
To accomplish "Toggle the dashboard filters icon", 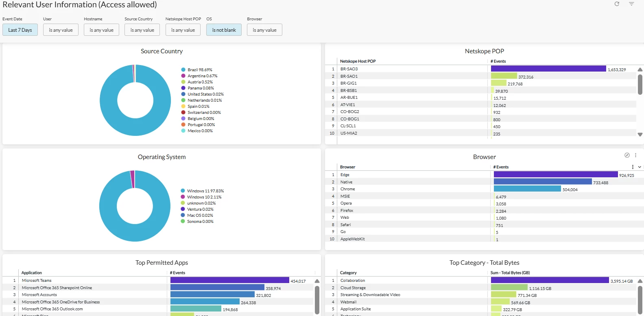I will tap(631, 4).
